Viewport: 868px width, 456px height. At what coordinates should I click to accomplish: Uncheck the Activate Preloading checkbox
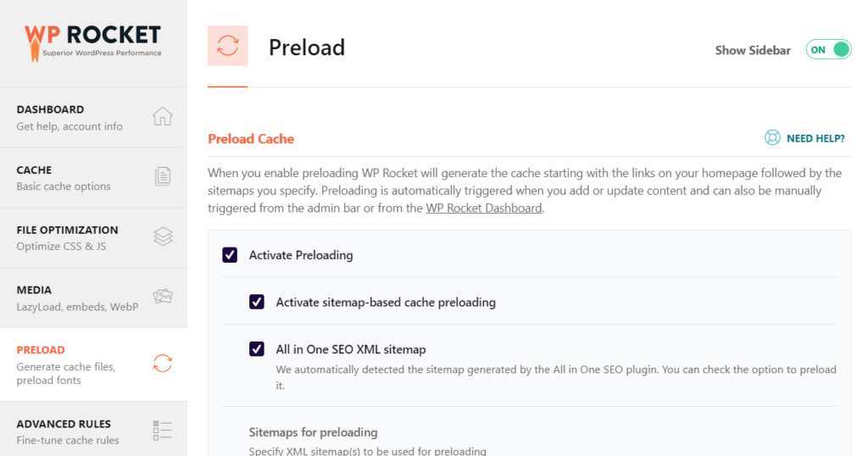(230, 255)
